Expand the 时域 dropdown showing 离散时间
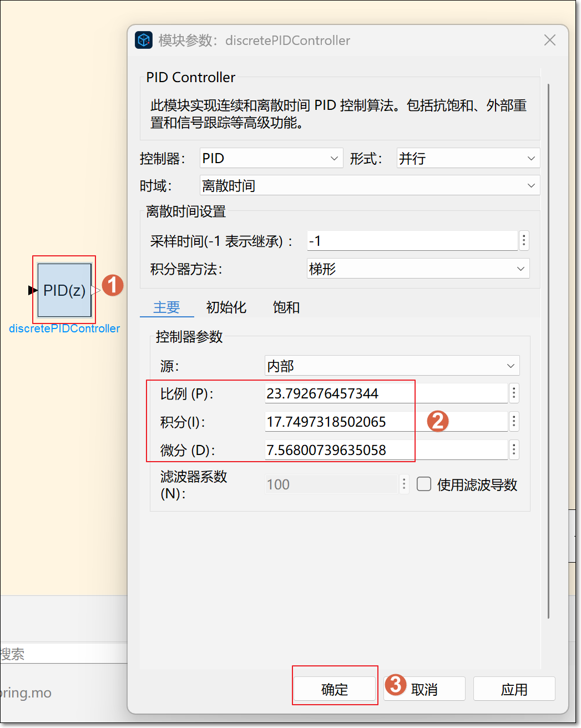Viewport: 581px width, 728px height. click(x=370, y=185)
